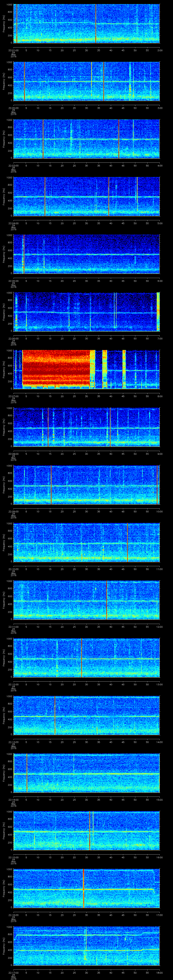The height and width of the screenshot is (980, 173).
Task: Select the spectrogram panel starting at 22:03:00
Action: pos(87,139)
